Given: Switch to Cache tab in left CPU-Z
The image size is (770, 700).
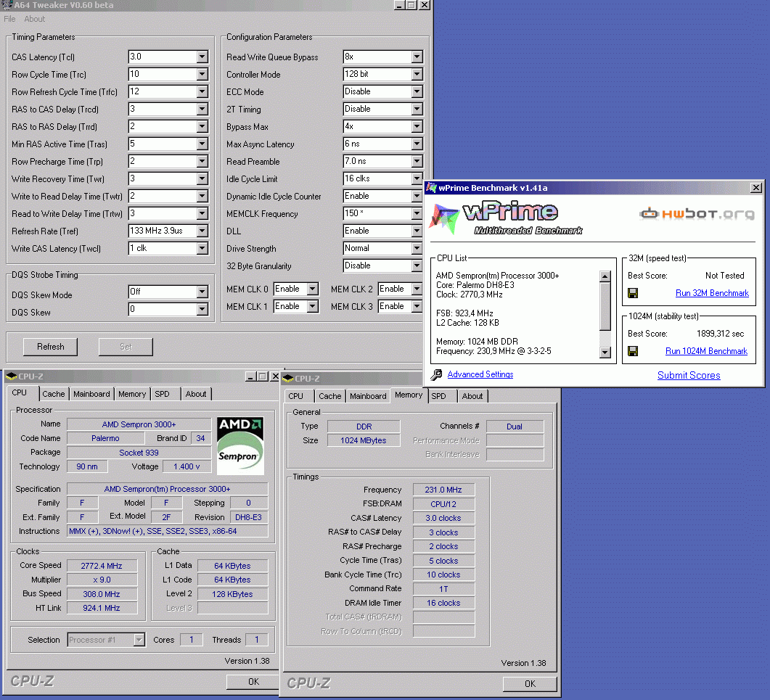Looking at the screenshot, I should pos(54,394).
